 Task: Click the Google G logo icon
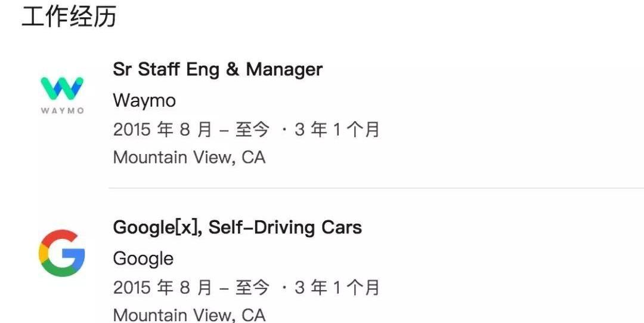[x=61, y=253]
